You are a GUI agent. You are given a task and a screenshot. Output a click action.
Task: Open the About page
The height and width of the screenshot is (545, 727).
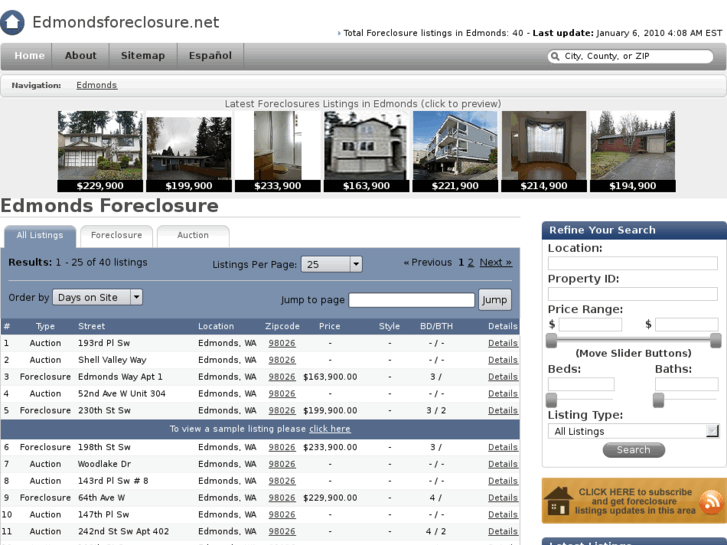81,56
